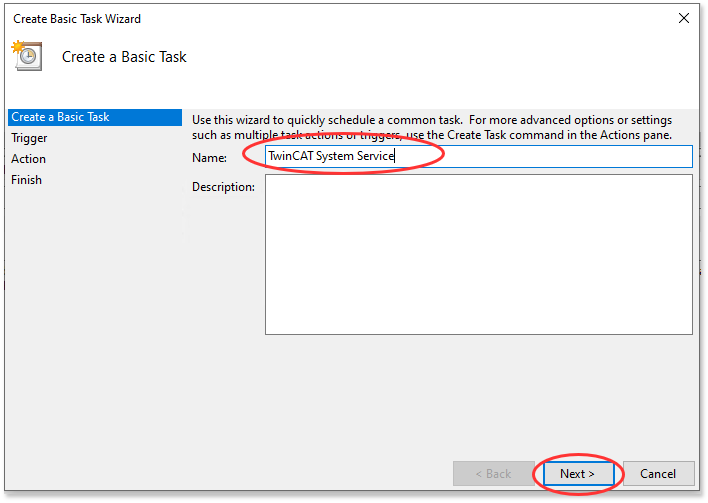
Task: Click empty header area right of heading
Action: click(x=450, y=57)
